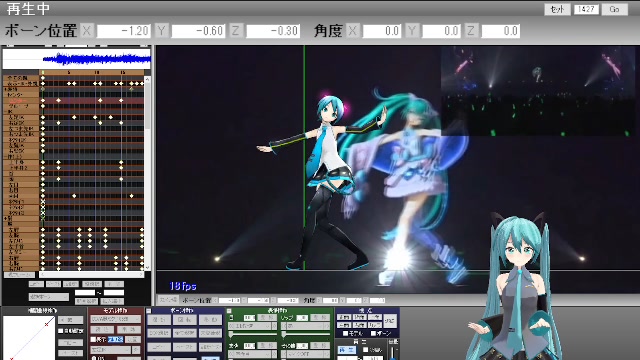Open the リップ expression dropdown
Screen dimensions: 640x360
coord(306,326)
